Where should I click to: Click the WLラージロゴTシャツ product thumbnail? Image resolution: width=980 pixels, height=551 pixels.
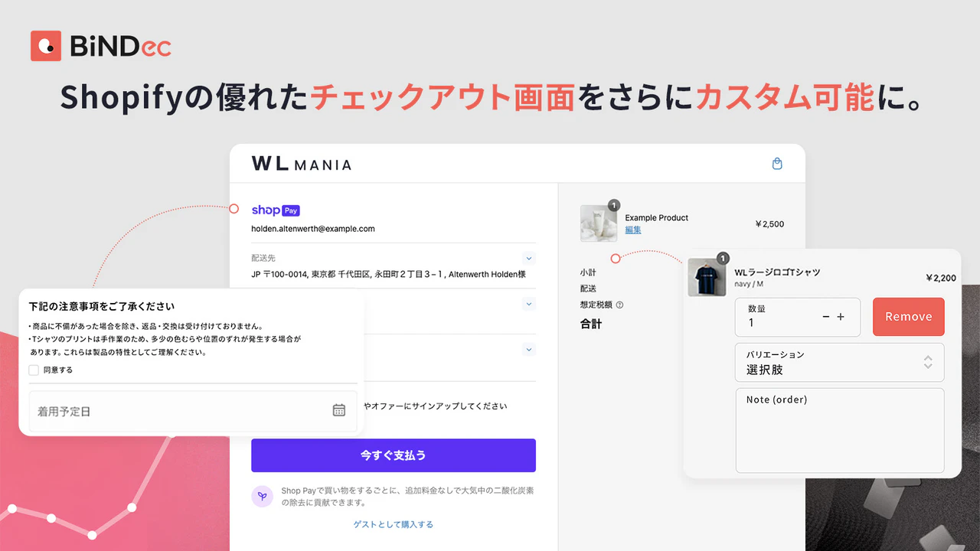tap(707, 277)
